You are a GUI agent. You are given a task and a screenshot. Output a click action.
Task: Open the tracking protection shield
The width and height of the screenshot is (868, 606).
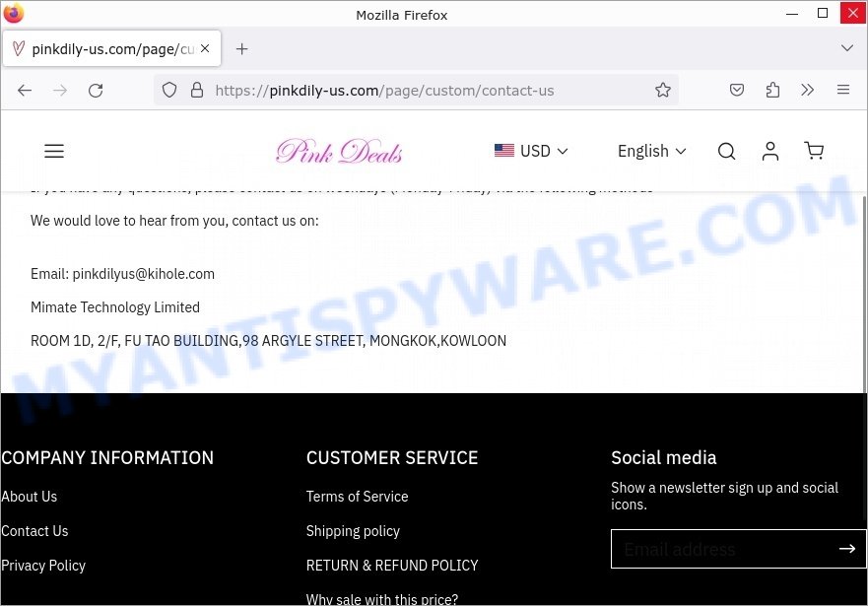click(169, 90)
